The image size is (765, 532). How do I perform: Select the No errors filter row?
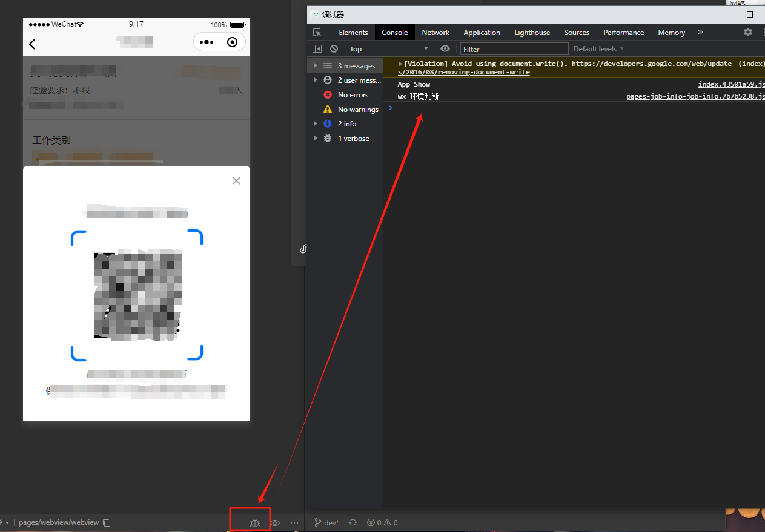point(345,95)
